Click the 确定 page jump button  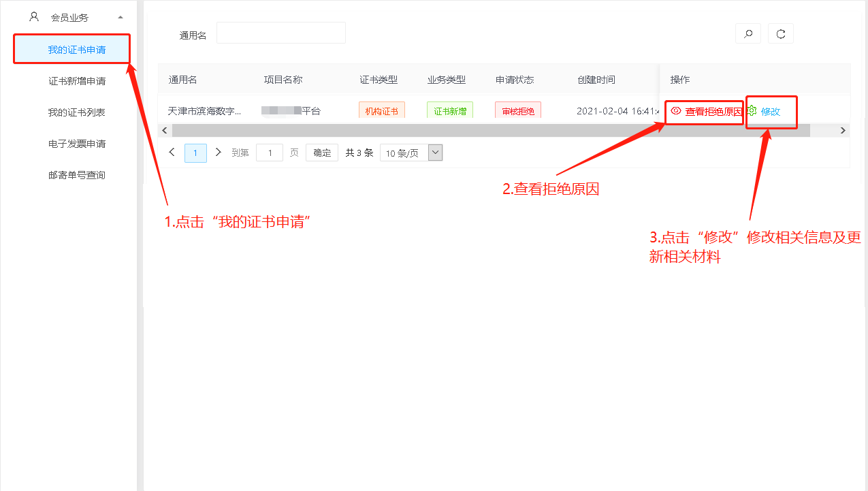(322, 153)
